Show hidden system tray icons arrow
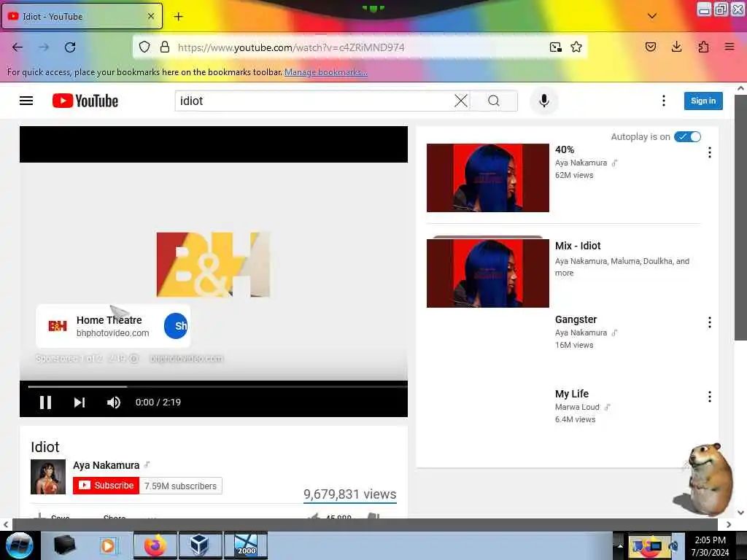The width and height of the screenshot is (747, 560). pyautogui.click(x=620, y=545)
